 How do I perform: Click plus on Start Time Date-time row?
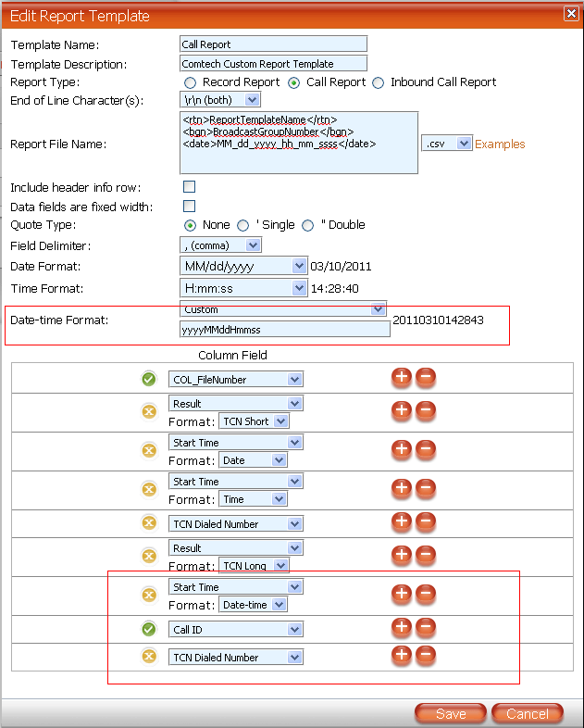click(x=402, y=594)
